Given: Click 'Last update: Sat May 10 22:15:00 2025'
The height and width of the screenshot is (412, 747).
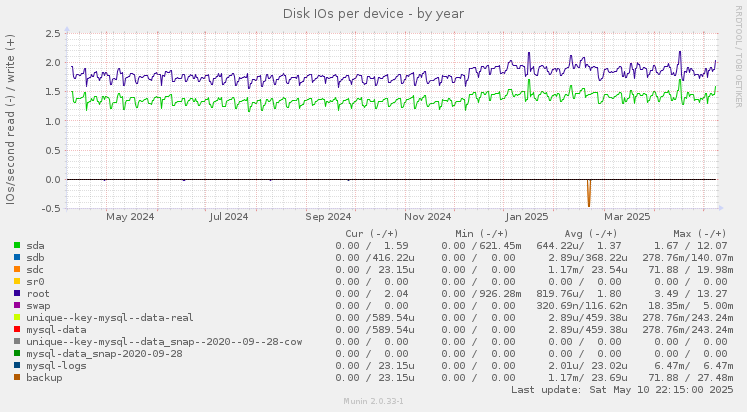Looking at the screenshot, I should pos(622,390).
